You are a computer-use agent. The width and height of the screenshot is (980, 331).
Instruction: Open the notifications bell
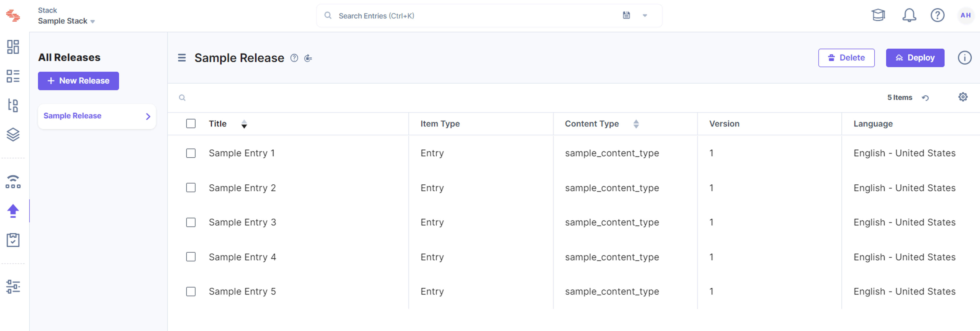pos(909,15)
